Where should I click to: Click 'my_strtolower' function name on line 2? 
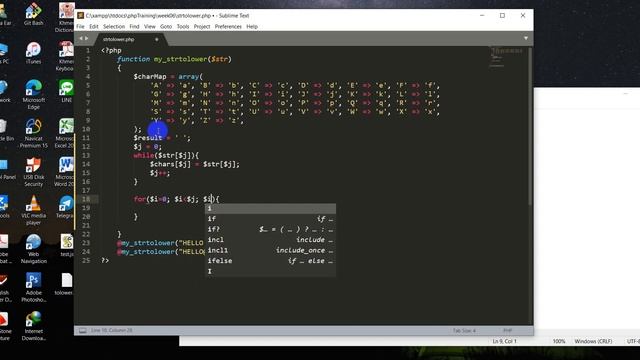click(x=180, y=59)
